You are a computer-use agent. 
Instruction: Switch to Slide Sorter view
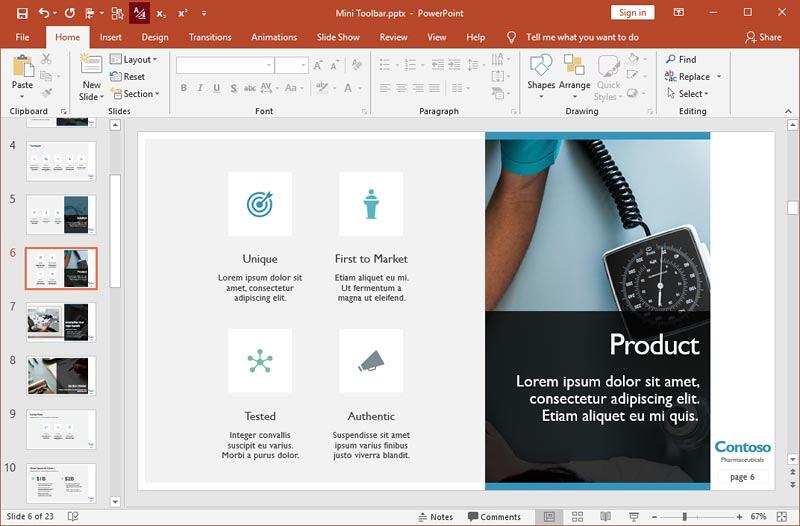[577, 517]
